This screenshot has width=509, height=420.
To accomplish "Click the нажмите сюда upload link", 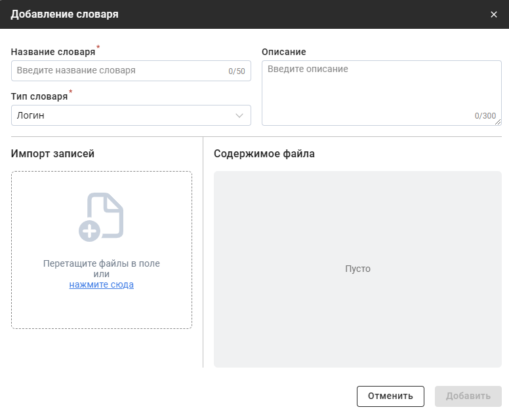I will pos(101,285).
